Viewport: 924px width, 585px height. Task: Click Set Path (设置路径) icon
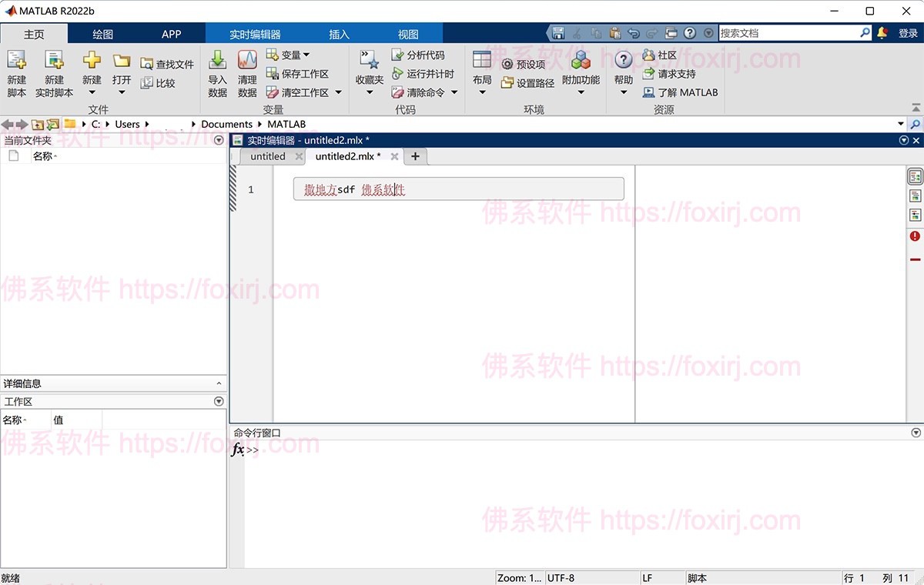[507, 83]
